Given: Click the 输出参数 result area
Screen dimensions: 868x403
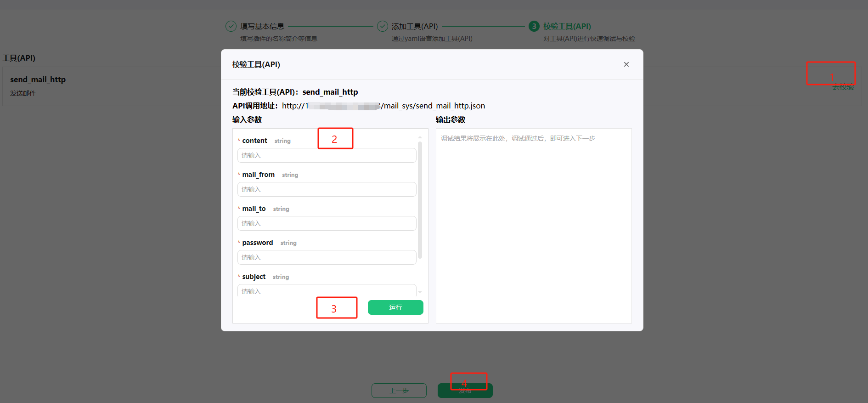Looking at the screenshot, I should [534, 226].
